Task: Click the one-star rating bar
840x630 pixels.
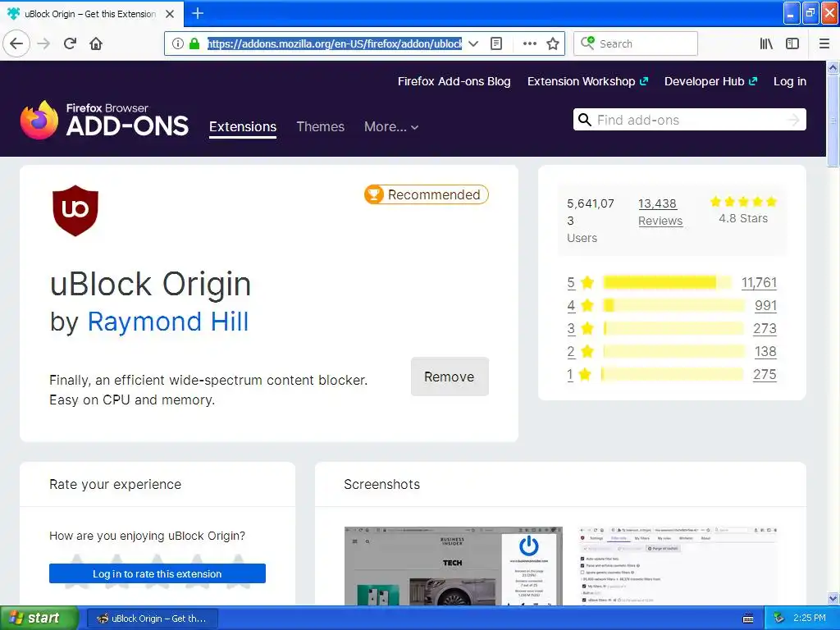Action: click(672, 374)
